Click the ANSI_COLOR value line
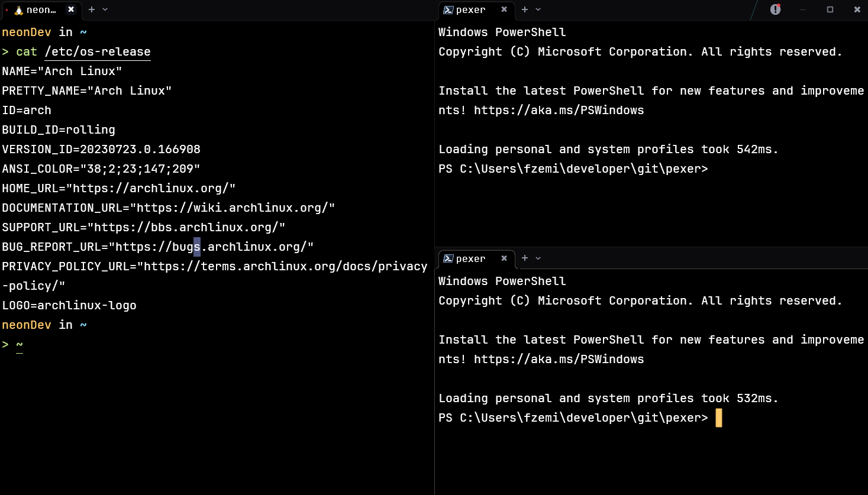Viewport: 868px width, 495px height. point(101,169)
